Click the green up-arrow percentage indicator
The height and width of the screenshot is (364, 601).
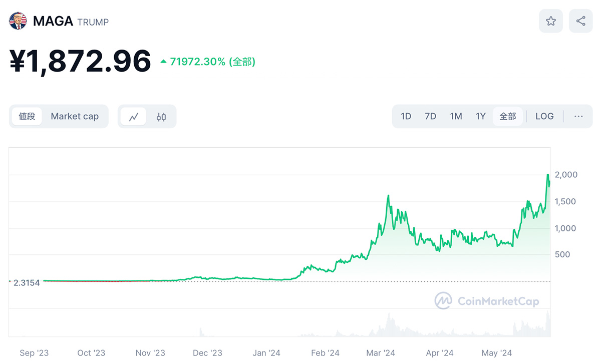pyautogui.click(x=207, y=62)
